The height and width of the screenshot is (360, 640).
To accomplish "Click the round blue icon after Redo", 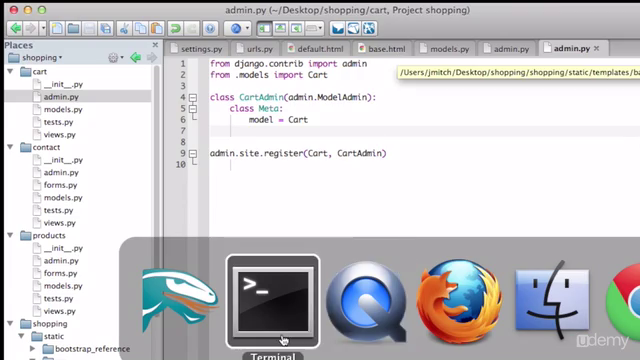I will (x=210, y=28).
